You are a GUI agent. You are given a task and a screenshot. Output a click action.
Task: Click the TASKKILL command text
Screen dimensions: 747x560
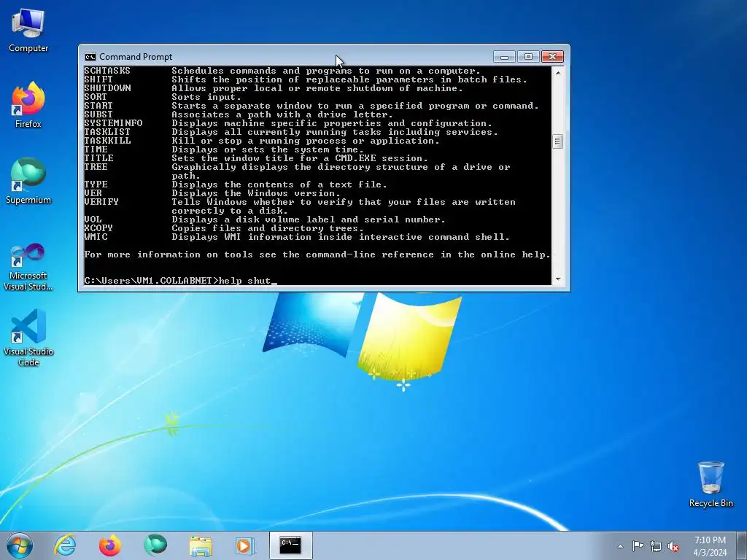[x=108, y=141]
